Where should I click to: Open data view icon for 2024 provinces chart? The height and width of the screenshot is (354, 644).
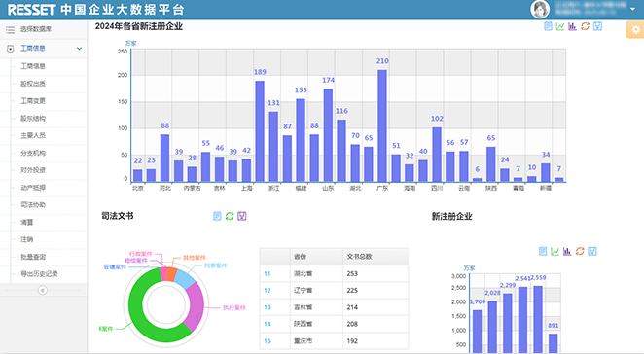click(548, 26)
